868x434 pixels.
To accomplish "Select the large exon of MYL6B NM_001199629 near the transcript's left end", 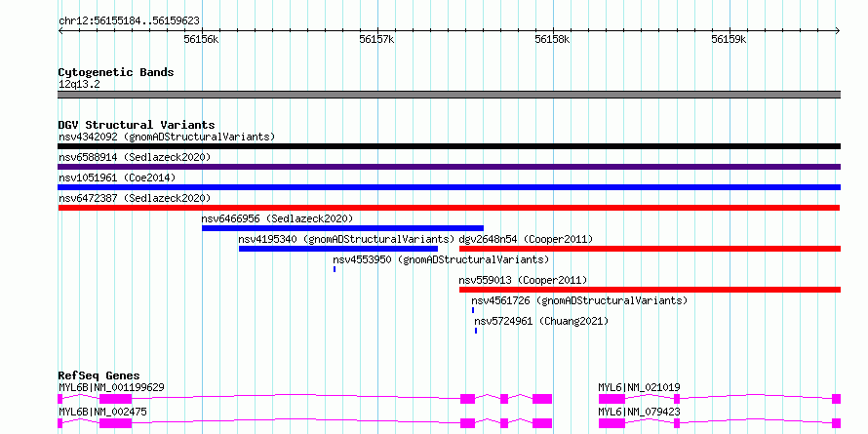I will click(115, 399).
